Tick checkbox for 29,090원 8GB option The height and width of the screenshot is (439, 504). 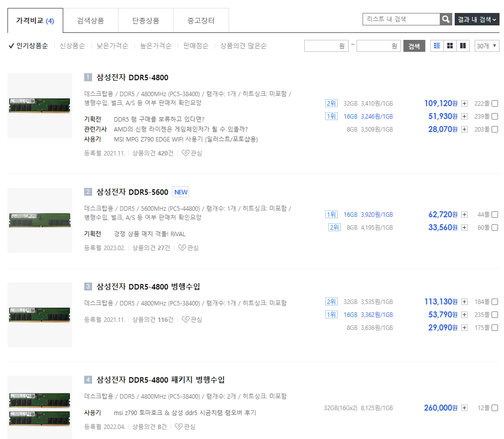click(x=495, y=328)
